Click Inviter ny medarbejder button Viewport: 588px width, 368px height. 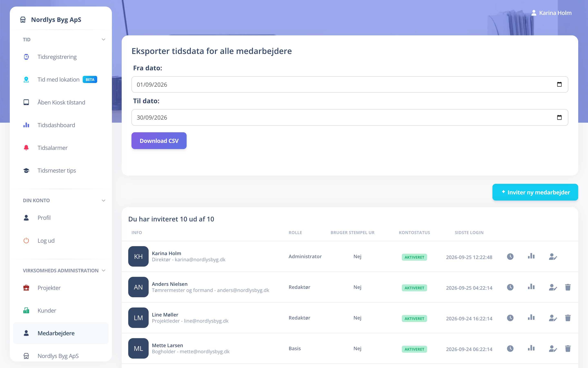click(x=535, y=192)
